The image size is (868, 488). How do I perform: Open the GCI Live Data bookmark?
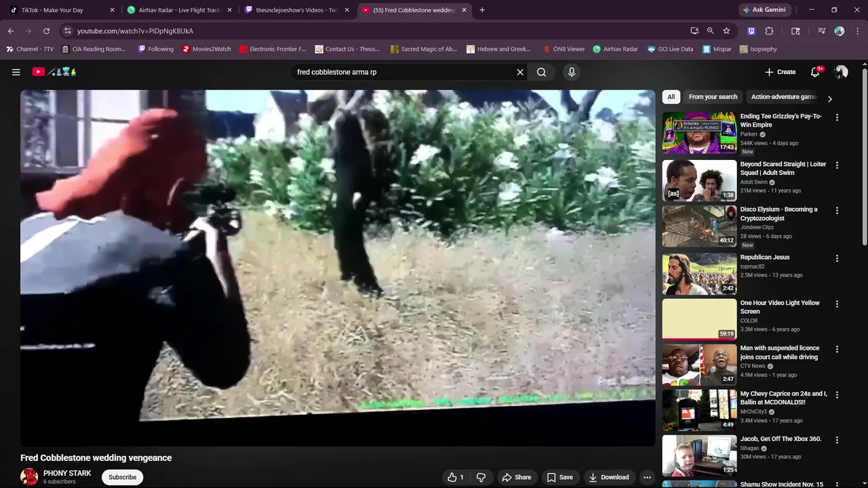670,49
